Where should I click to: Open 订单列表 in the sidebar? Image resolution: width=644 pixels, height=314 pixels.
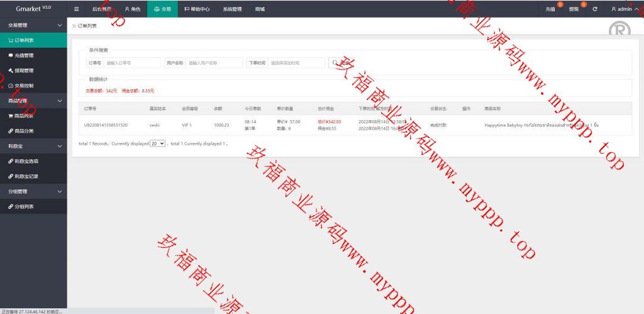click(x=25, y=40)
